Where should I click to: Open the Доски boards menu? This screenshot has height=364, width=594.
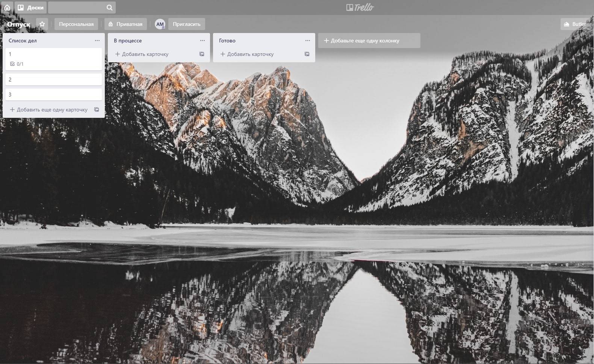click(31, 8)
